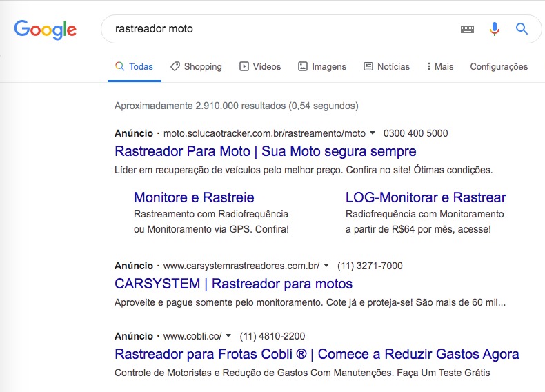
Task: Expand the arrow beside www.cobli.co URL
Action: (x=228, y=335)
